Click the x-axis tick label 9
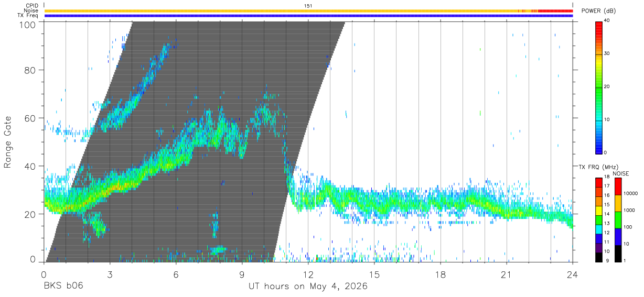The width and height of the screenshot is (644, 297). pos(242,274)
